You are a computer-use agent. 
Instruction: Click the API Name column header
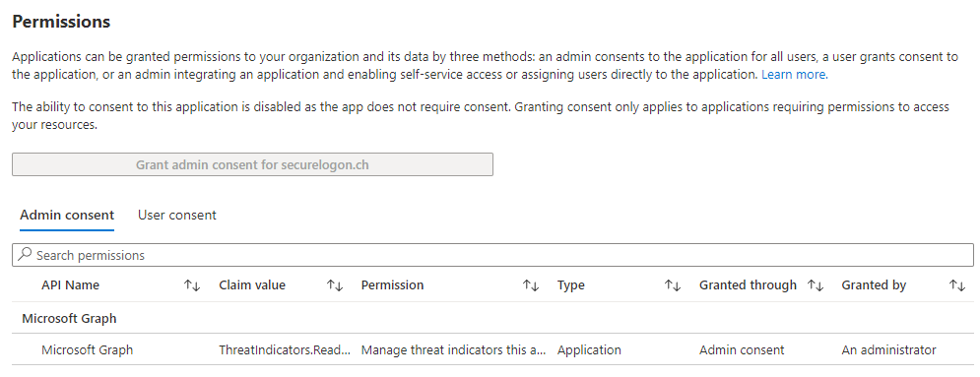70,285
